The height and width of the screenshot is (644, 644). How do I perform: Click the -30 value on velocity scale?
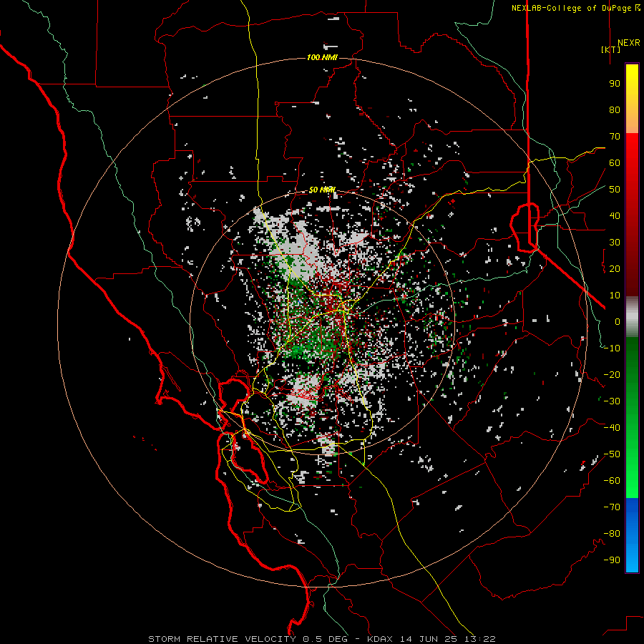point(612,401)
